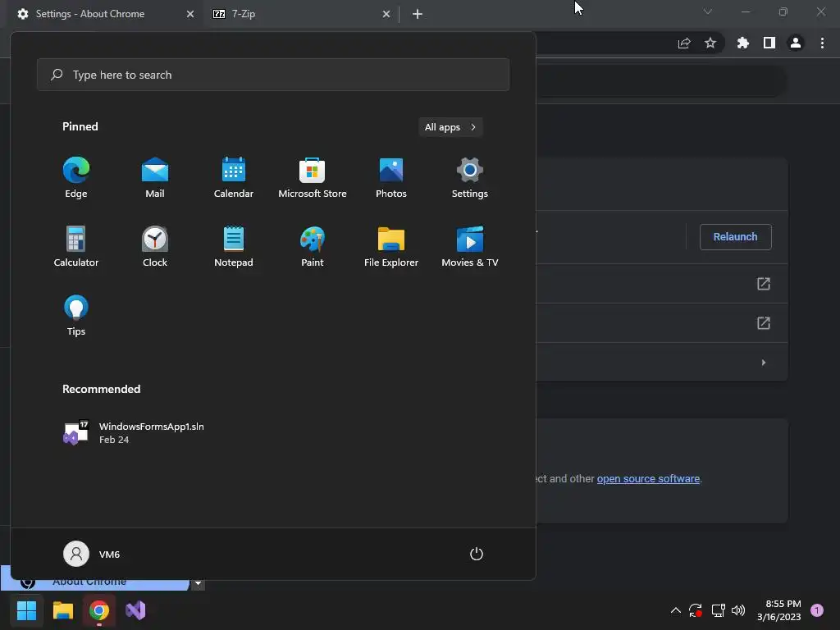Viewport: 840px width, 630px height.
Task: Click Chrome icon in taskbar
Action: coord(99,610)
